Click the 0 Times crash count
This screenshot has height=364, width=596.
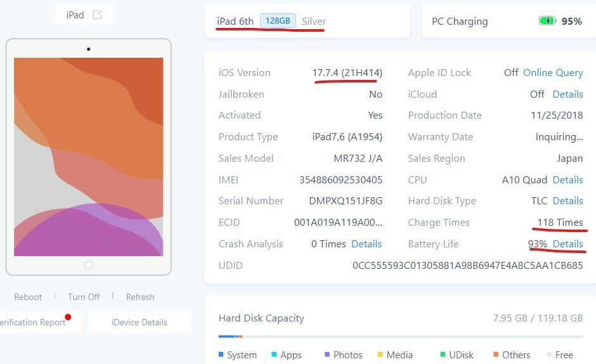click(328, 244)
